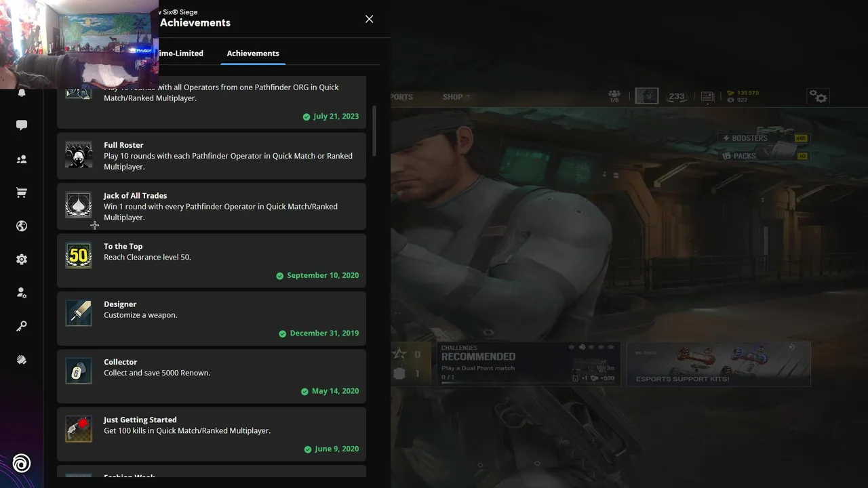This screenshot has height=488, width=868.
Task: Select the Collector achievement title
Action: 120,362
